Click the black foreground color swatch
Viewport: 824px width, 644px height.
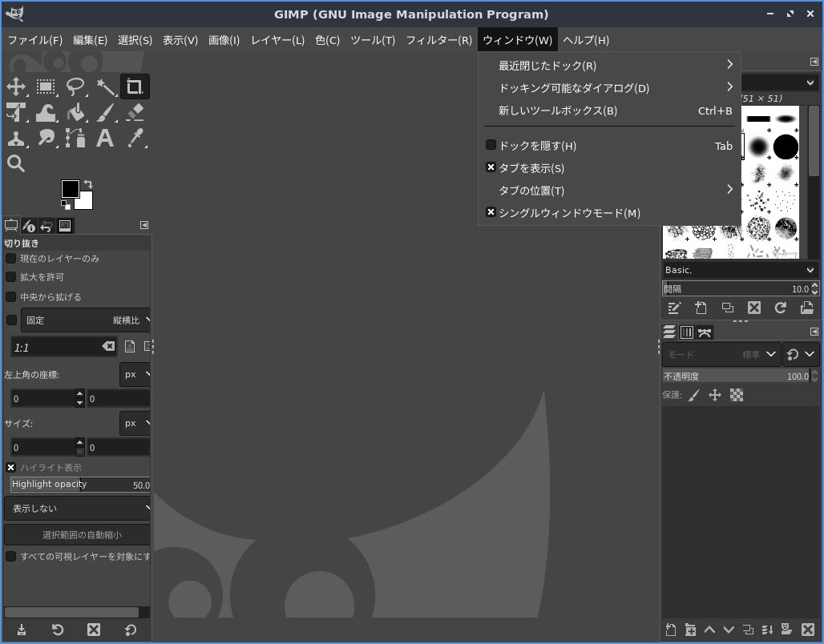pos(70,188)
